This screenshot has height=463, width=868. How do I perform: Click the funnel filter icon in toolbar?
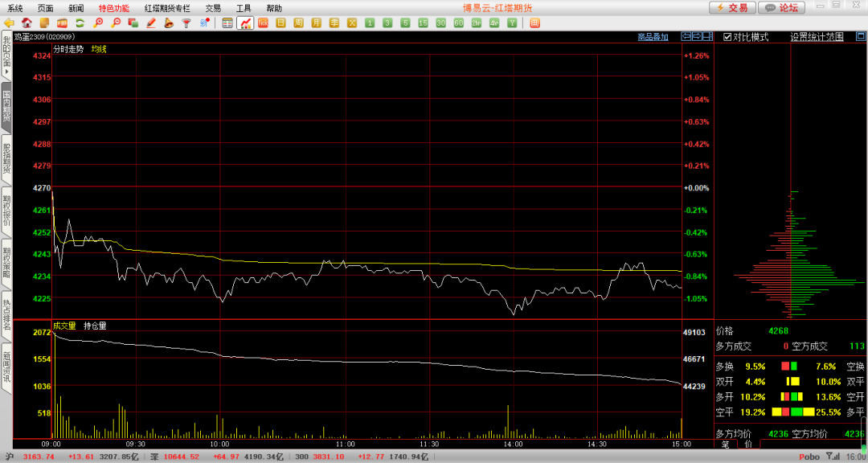click(186, 23)
